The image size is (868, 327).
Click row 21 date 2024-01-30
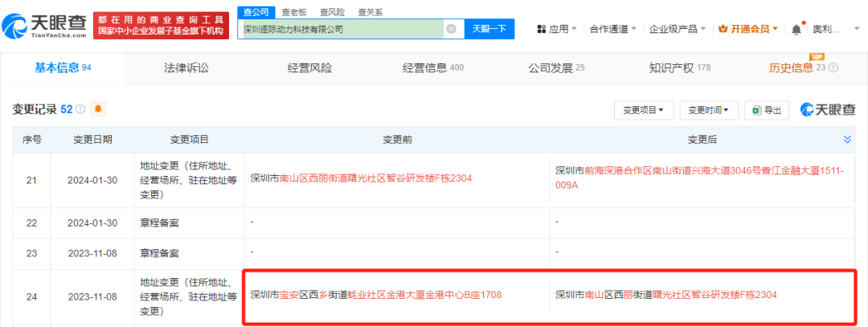pos(92,181)
